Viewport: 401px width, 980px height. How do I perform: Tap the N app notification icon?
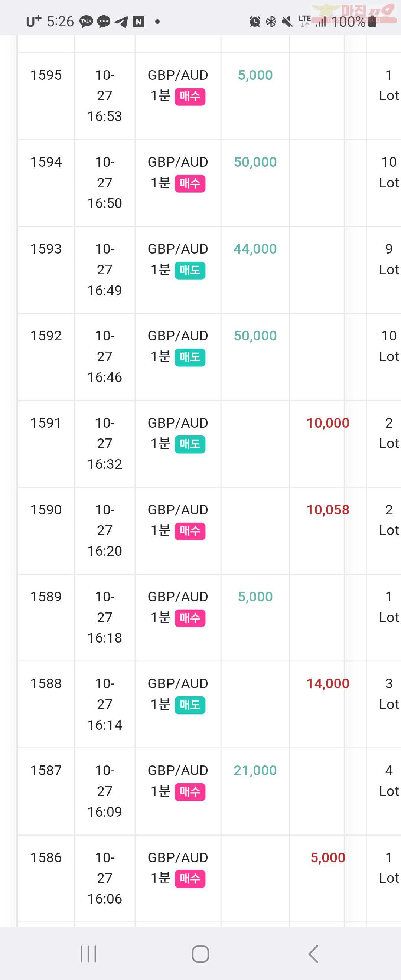[x=138, y=22]
